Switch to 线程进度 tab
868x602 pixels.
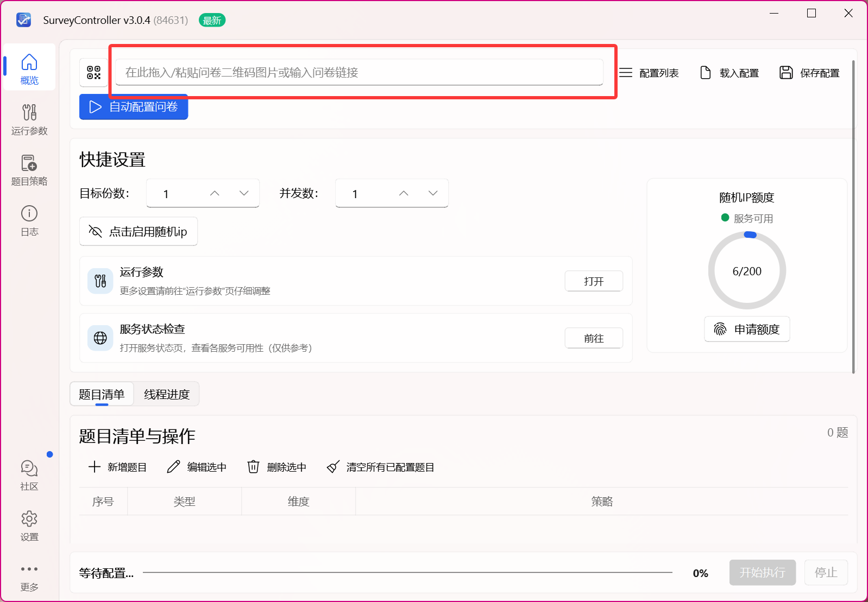167,394
